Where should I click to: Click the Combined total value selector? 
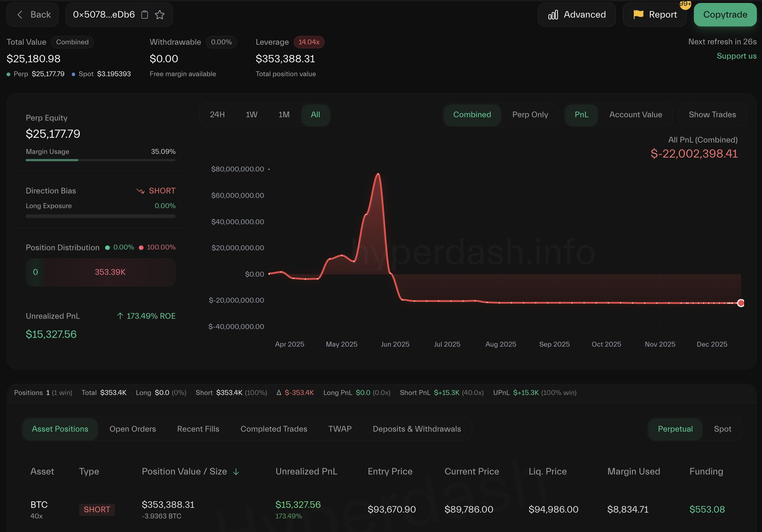coord(72,42)
